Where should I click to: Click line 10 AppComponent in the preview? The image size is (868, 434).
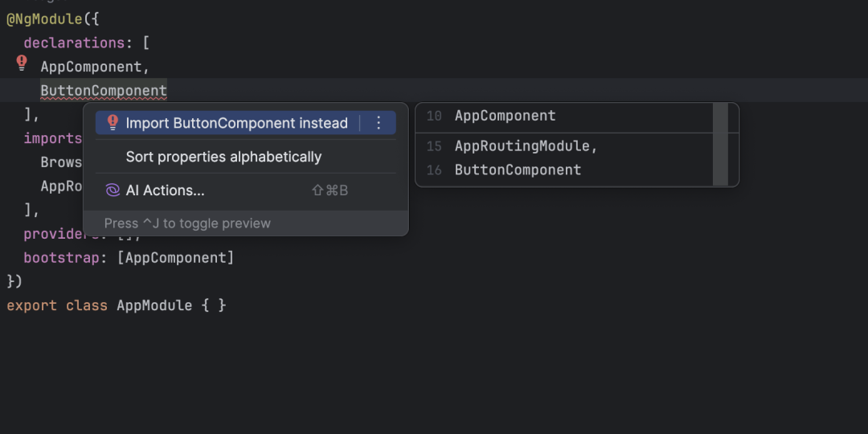(x=505, y=116)
